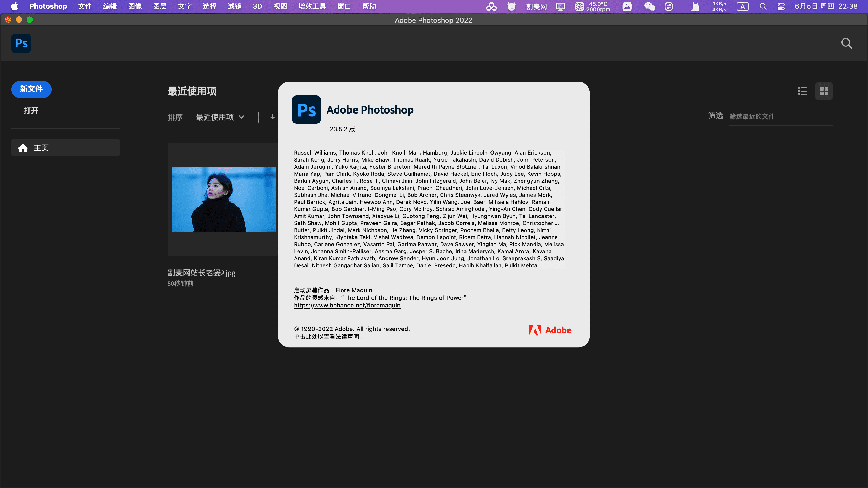Viewport: 868px width, 488px height.
Task: Open the 窗口 menu
Action: click(x=344, y=7)
